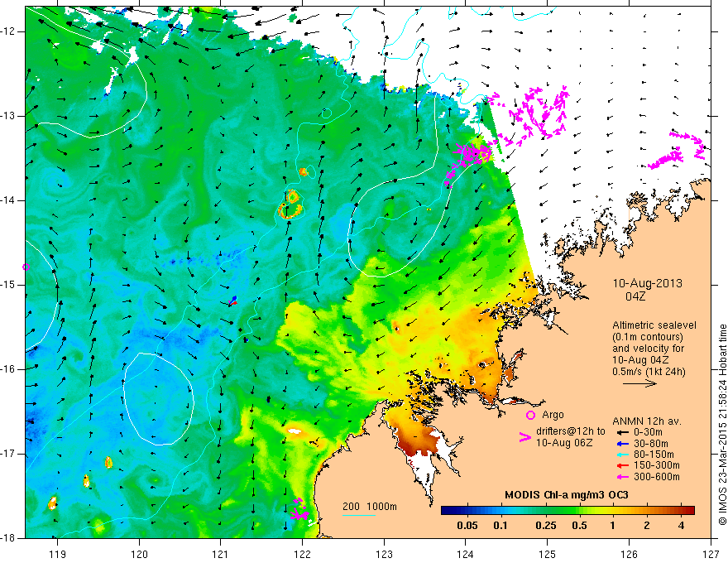The width and height of the screenshot is (728, 563).
Task: Click the longitude axis label '120'
Action: [x=139, y=554]
